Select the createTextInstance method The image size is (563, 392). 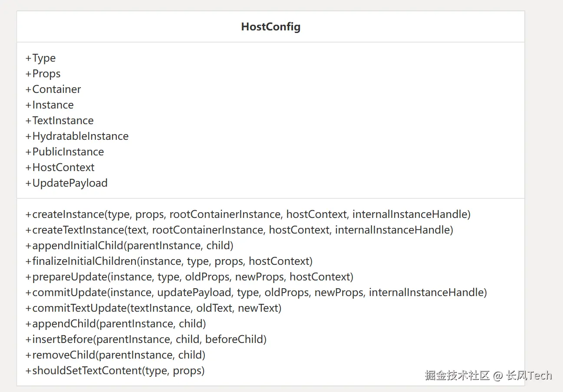tap(239, 230)
